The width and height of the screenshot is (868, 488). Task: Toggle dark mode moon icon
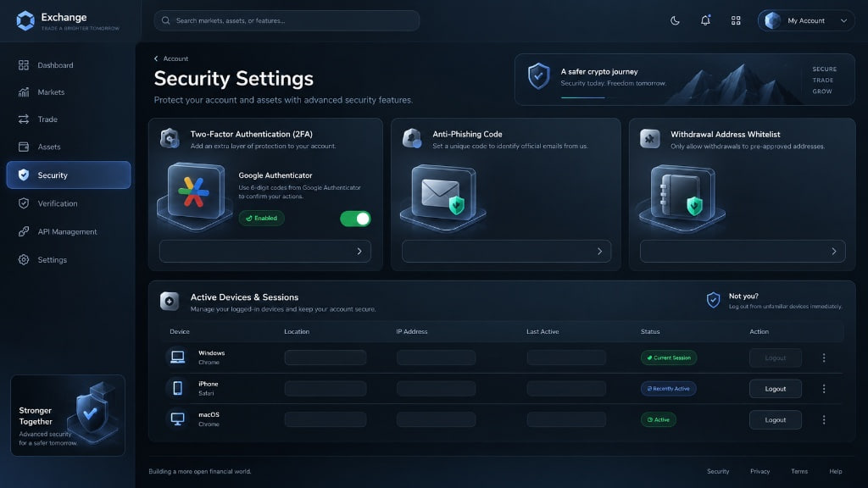tap(675, 20)
